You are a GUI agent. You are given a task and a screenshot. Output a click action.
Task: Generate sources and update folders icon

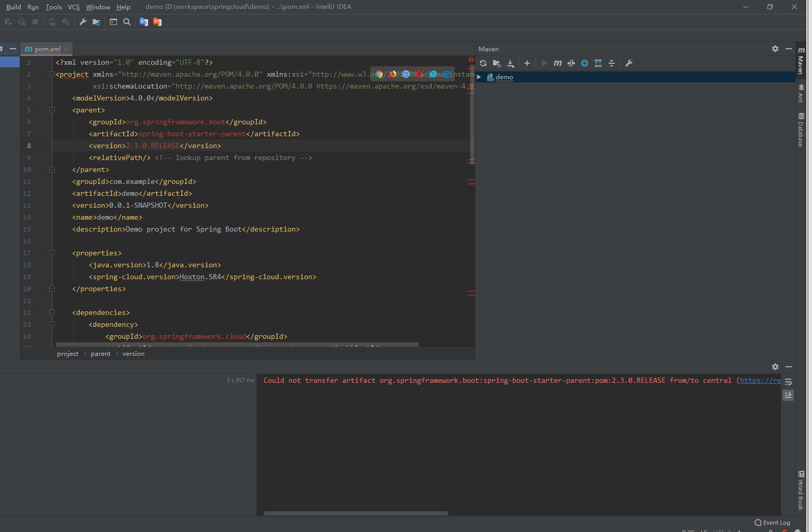[x=497, y=63]
